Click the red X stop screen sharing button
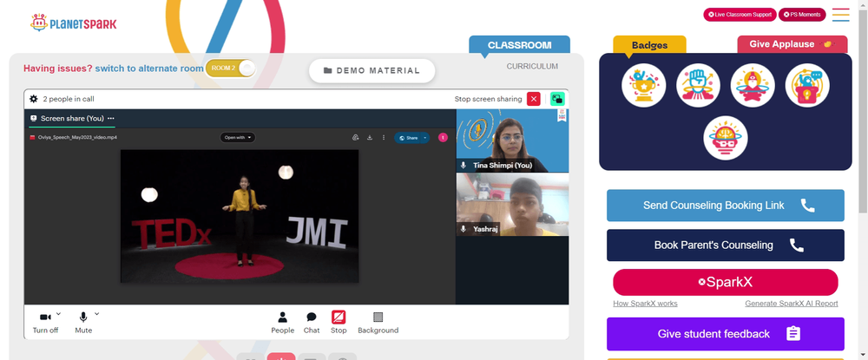 (x=533, y=99)
